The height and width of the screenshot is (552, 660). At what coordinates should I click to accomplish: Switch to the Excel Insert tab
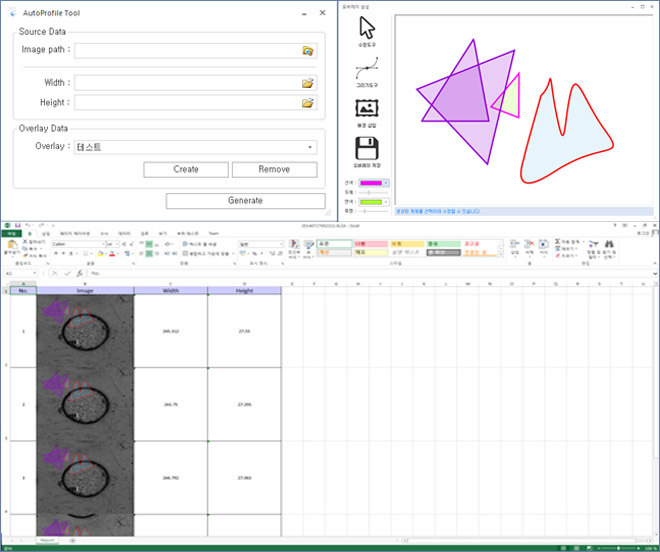(46, 233)
